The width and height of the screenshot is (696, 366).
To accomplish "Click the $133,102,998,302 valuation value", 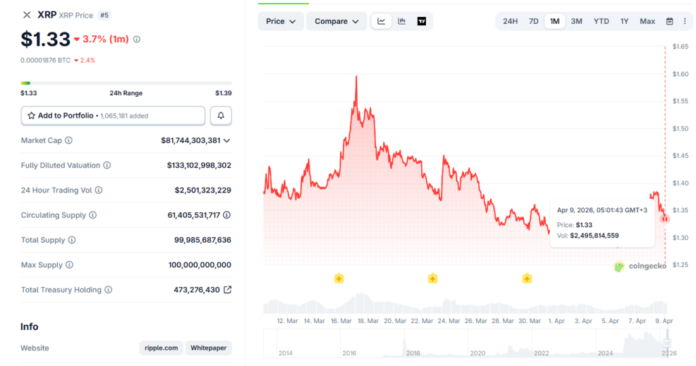I will coord(199,165).
